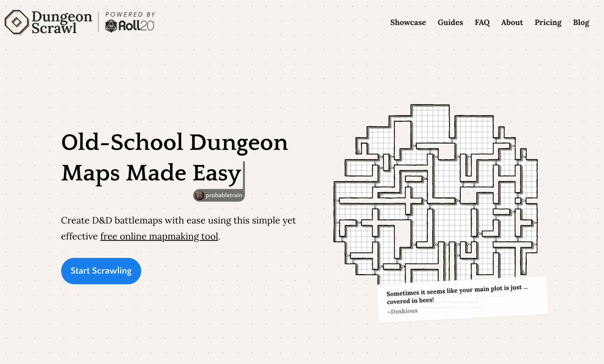View the Pricing page
This screenshot has width=604, height=364.
[x=548, y=22]
